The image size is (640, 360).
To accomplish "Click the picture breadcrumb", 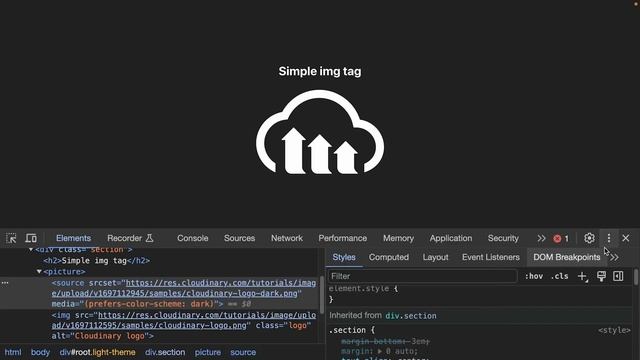I will click(x=208, y=352).
